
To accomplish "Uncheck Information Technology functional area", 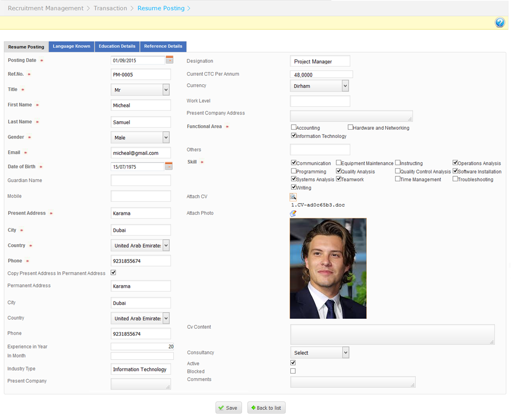I will (x=294, y=135).
